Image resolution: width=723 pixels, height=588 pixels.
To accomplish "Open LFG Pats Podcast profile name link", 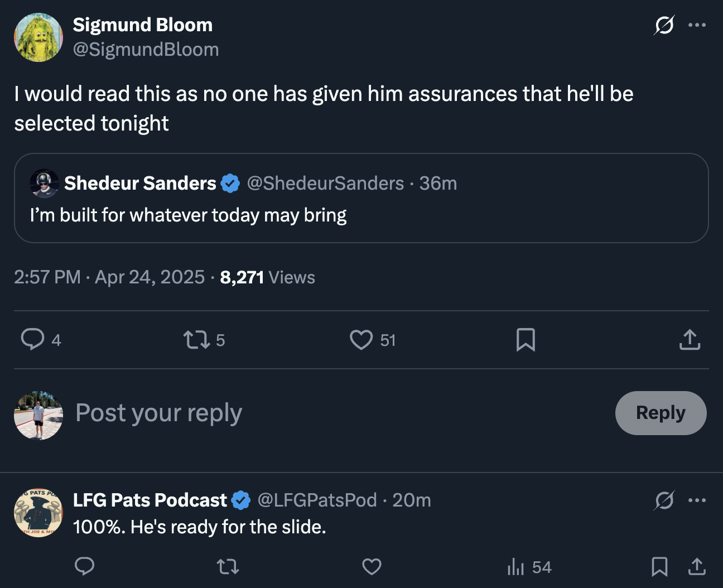I will [x=150, y=500].
